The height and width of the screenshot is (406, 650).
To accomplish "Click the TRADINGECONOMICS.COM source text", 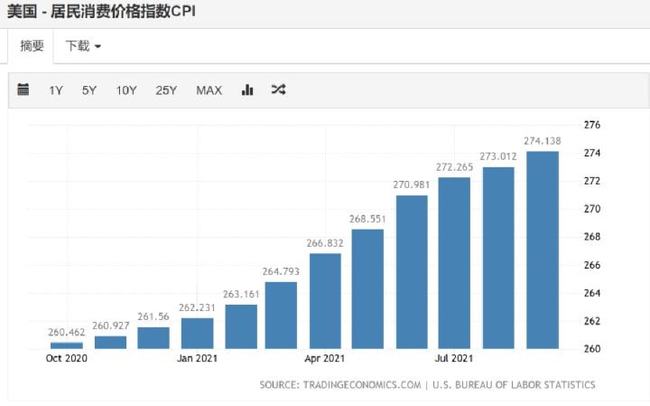I will (362, 385).
